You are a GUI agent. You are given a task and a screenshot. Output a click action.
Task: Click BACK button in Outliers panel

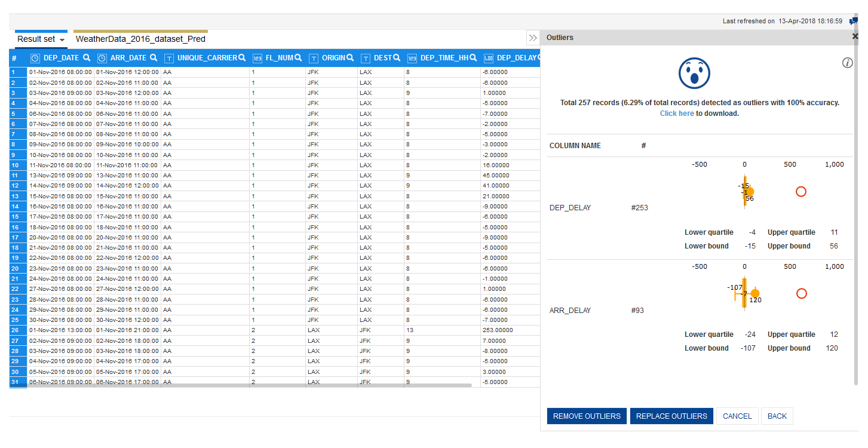[x=777, y=416]
